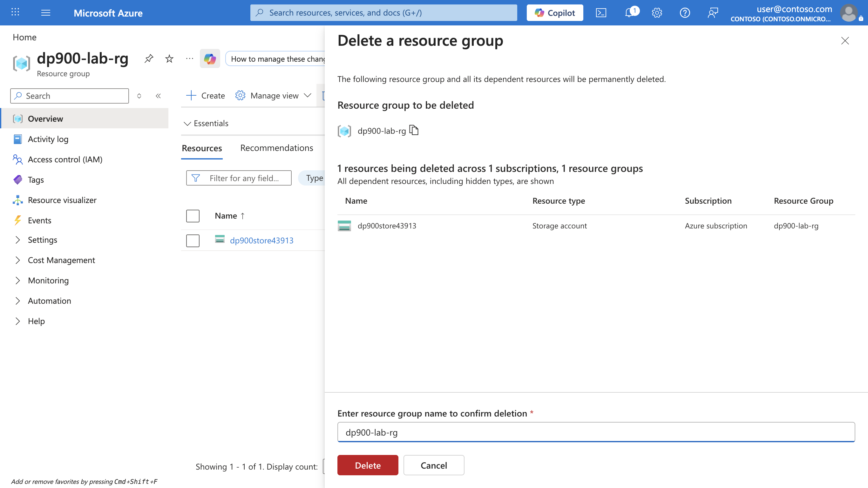This screenshot has height=488, width=868.
Task: Click the Subscription column header
Action: (x=708, y=201)
